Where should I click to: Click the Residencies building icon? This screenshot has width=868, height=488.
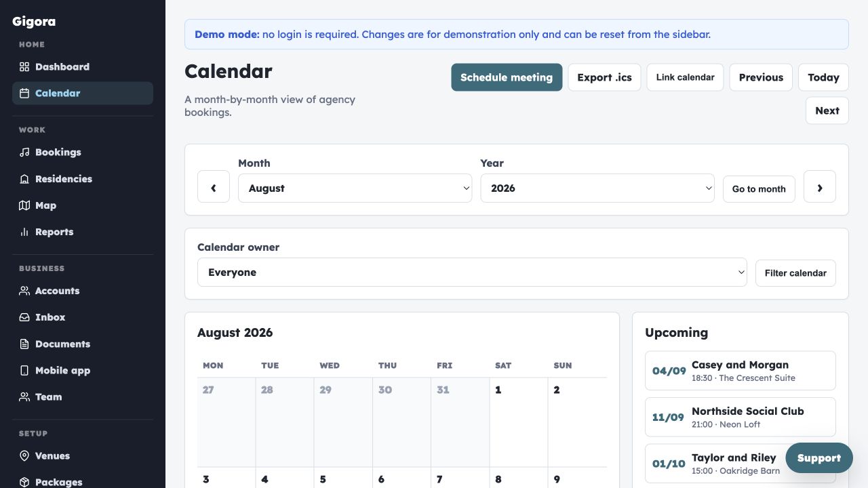(24, 178)
